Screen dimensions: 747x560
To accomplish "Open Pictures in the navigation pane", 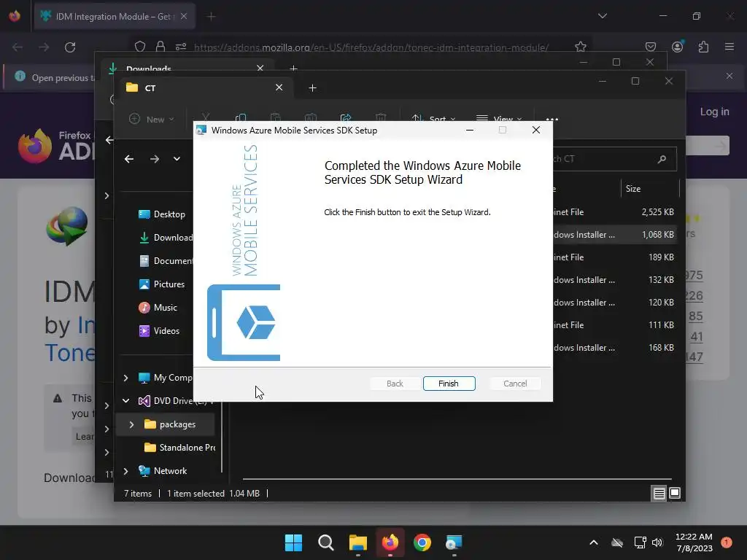I will click(162, 284).
